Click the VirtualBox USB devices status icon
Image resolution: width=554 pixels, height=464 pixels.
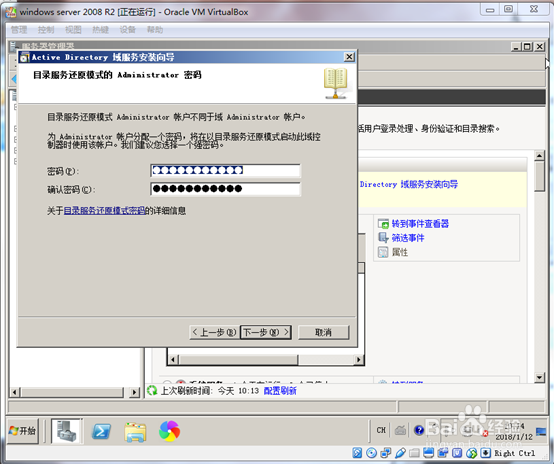[400, 453]
